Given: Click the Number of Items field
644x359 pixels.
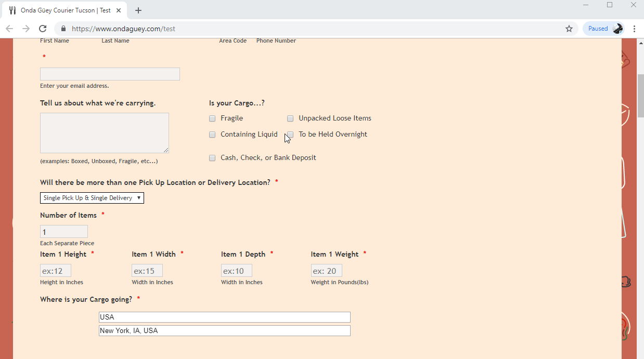Looking at the screenshot, I should 63,232.
